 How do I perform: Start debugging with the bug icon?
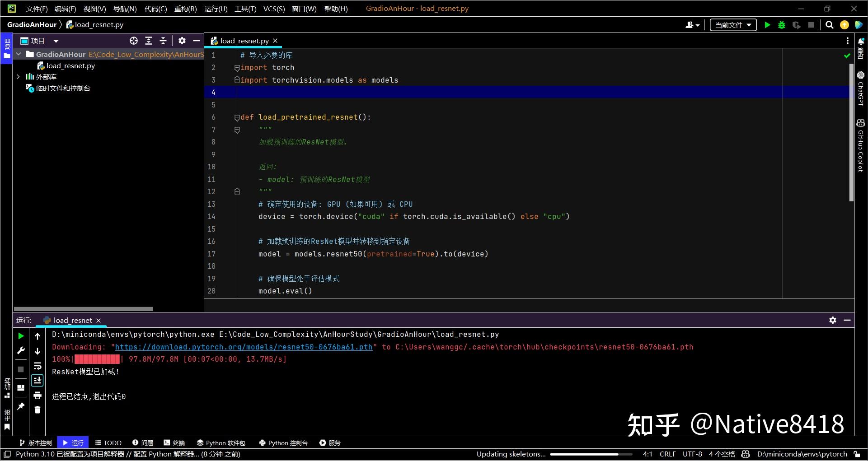782,25
